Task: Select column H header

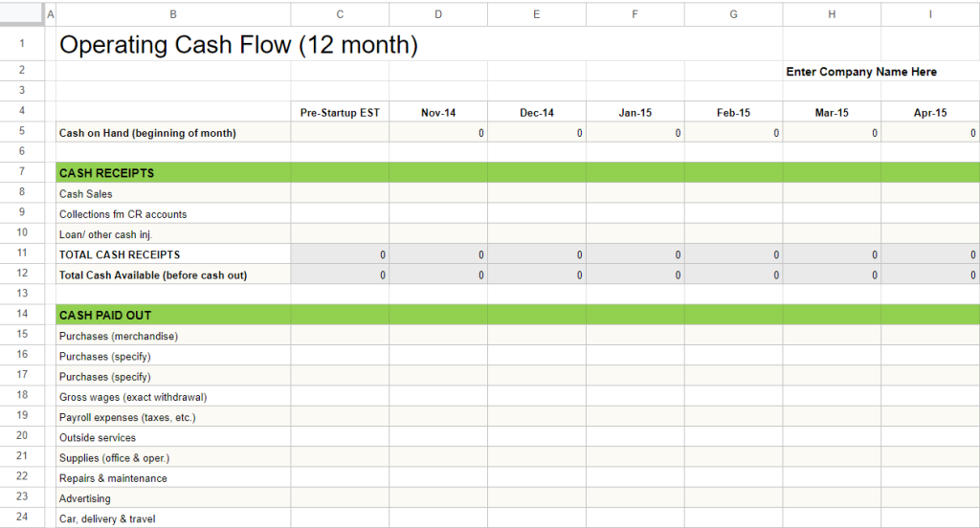Action: 832,13
